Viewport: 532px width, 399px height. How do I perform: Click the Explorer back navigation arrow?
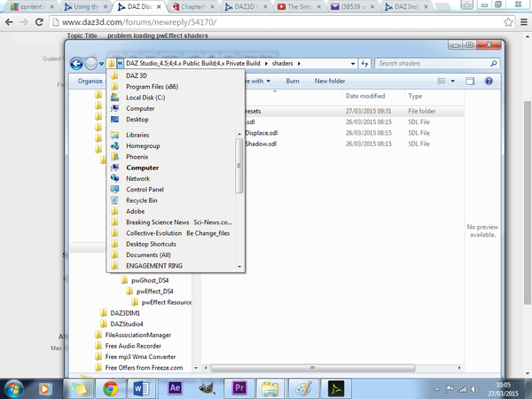[76, 64]
